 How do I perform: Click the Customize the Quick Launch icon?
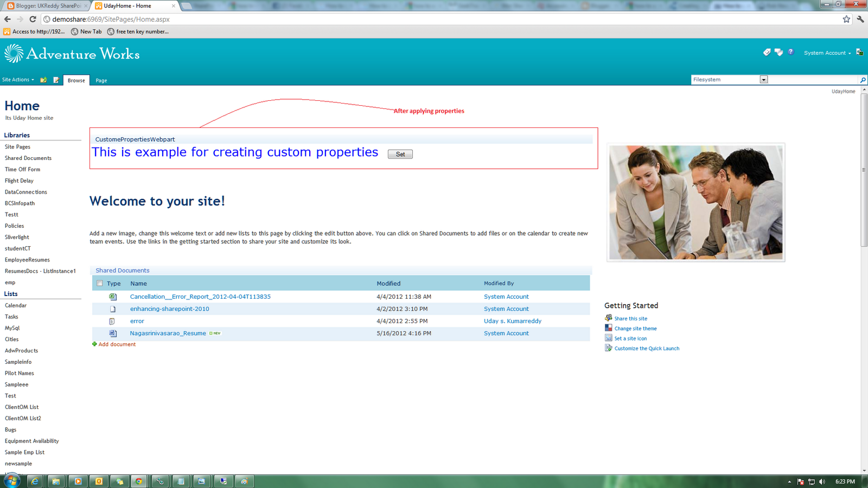tap(608, 348)
